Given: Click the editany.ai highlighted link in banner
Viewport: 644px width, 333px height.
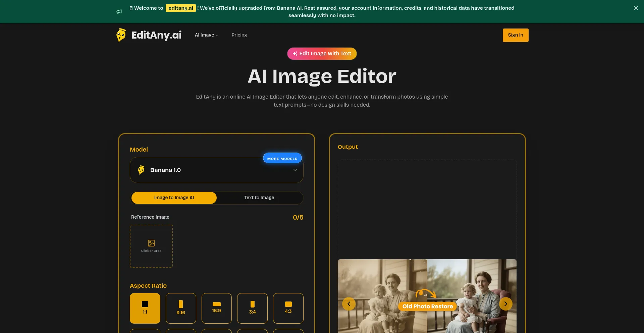Looking at the screenshot, I should coord(181,8).
